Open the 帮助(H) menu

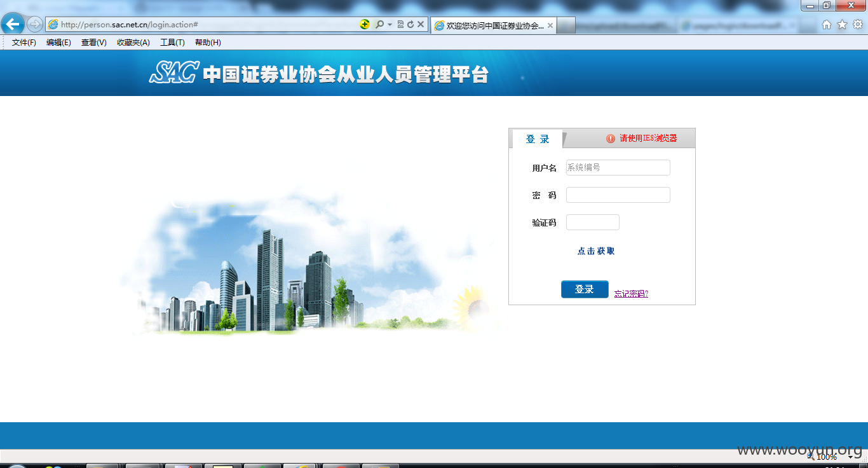208,43
